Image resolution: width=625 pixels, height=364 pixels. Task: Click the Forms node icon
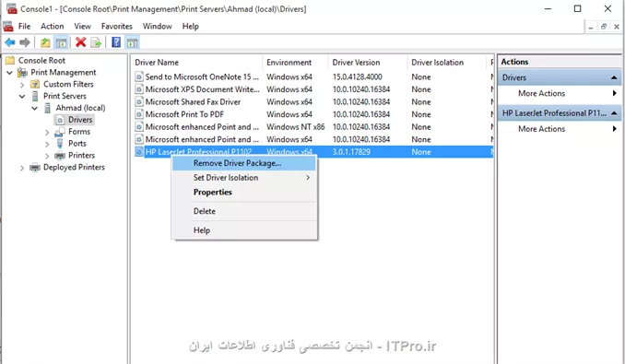[60, 132]
